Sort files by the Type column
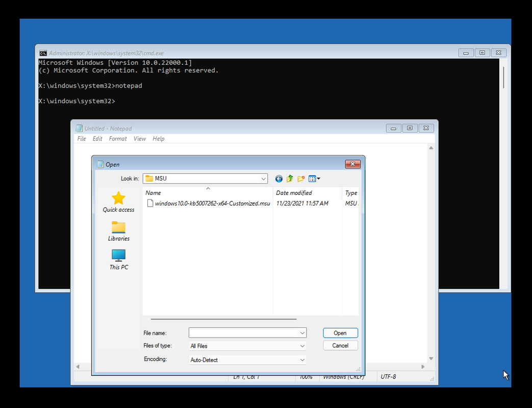 click(x=350, y=193)
